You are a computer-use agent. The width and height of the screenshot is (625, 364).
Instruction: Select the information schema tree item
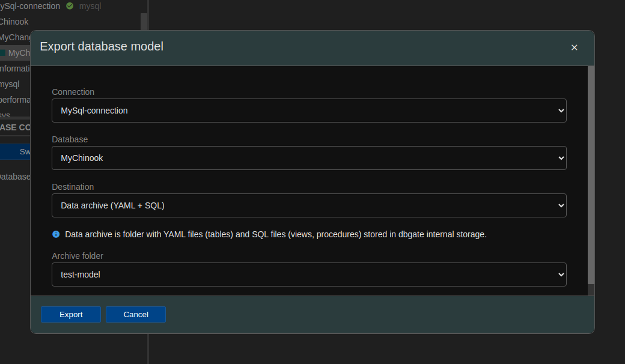click(x=15, y=68)
